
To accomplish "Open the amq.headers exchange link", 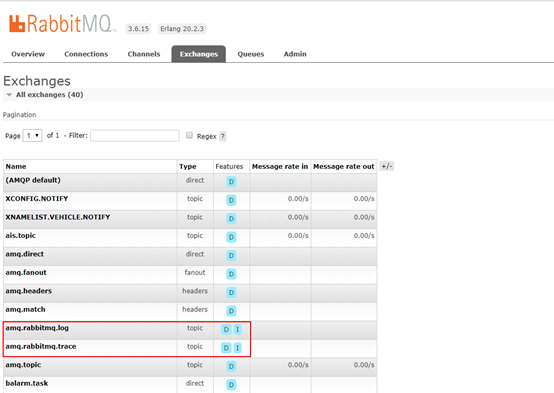I will [29, 291].
